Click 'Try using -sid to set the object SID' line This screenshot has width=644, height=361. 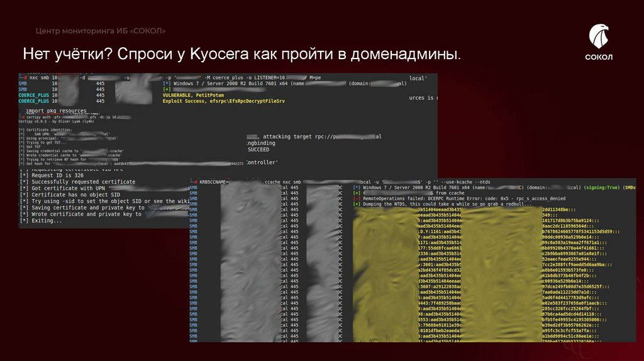[x=105, y=201]
